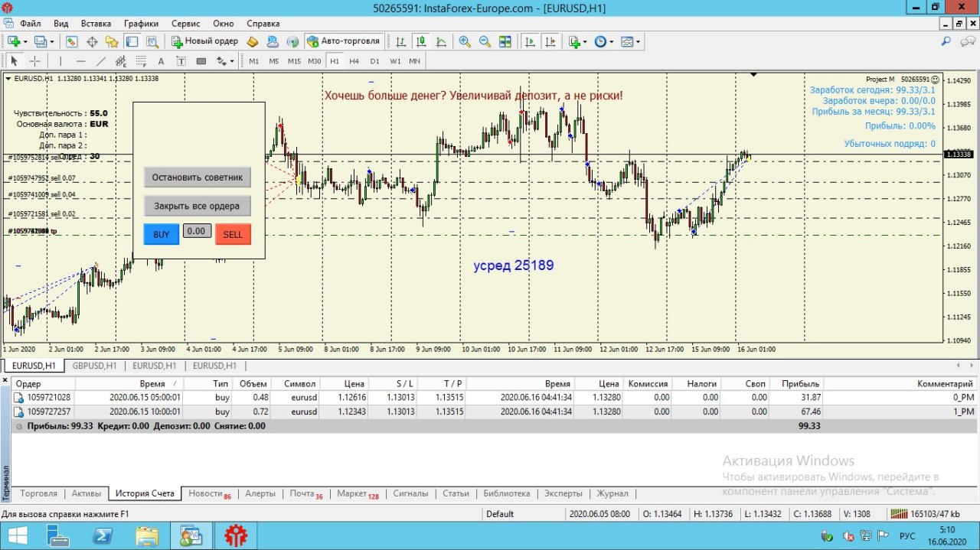Expand the arrows objects dropdown

tap(232, 61)
